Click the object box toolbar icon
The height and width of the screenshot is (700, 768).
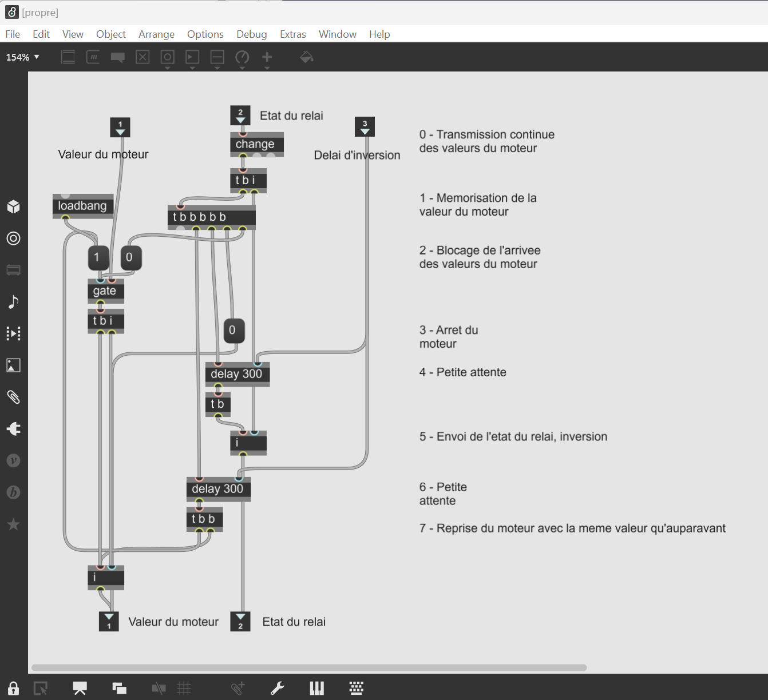pos(68,57)
